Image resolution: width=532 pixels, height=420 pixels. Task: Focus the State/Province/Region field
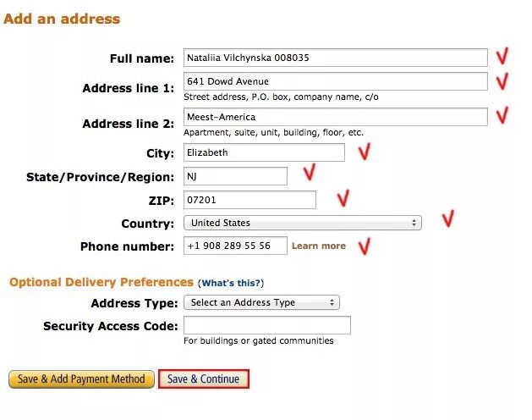click(x=235, y=176)
